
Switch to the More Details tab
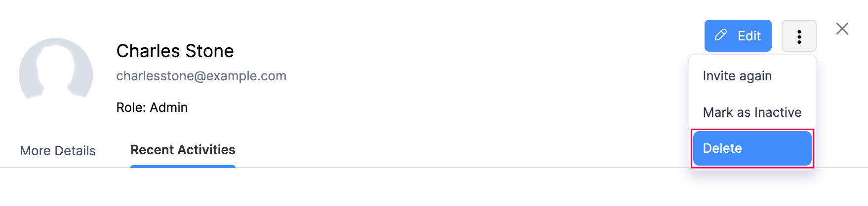[58, 151]
